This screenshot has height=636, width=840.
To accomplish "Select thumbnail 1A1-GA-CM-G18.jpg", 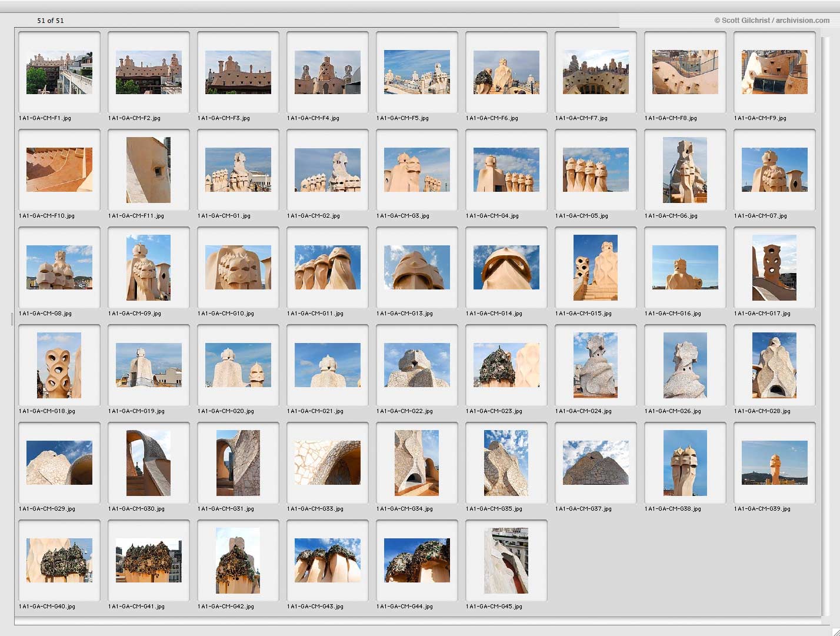I will coord(59,365).
